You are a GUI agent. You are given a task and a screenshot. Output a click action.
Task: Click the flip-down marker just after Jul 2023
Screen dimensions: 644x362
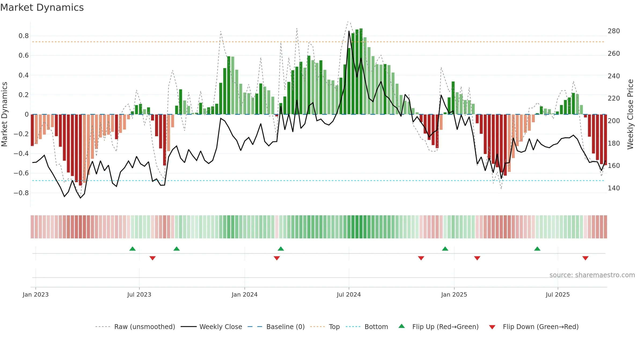pyautogui.click(x=152, y=258)
